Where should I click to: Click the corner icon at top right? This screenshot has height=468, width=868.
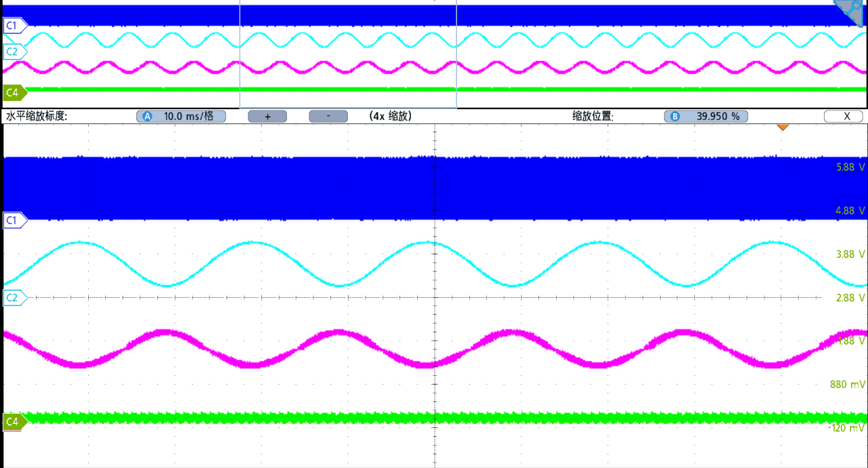point(850,13)
